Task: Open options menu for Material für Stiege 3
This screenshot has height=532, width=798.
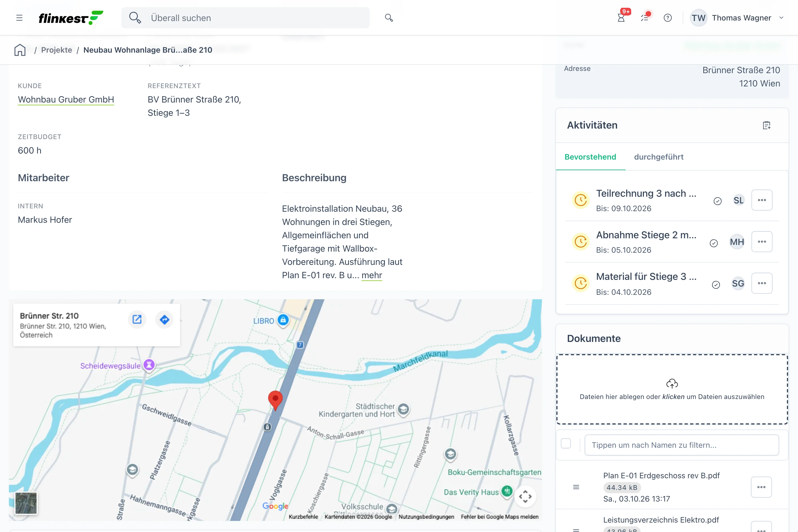Action: pos(762,283)
